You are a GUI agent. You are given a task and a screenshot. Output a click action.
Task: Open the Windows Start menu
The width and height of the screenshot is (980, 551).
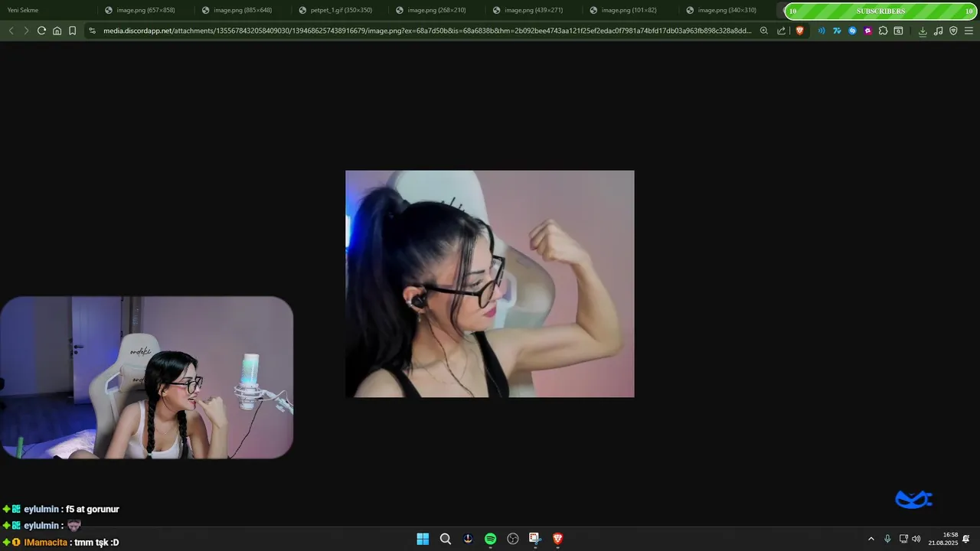point(423,539)
